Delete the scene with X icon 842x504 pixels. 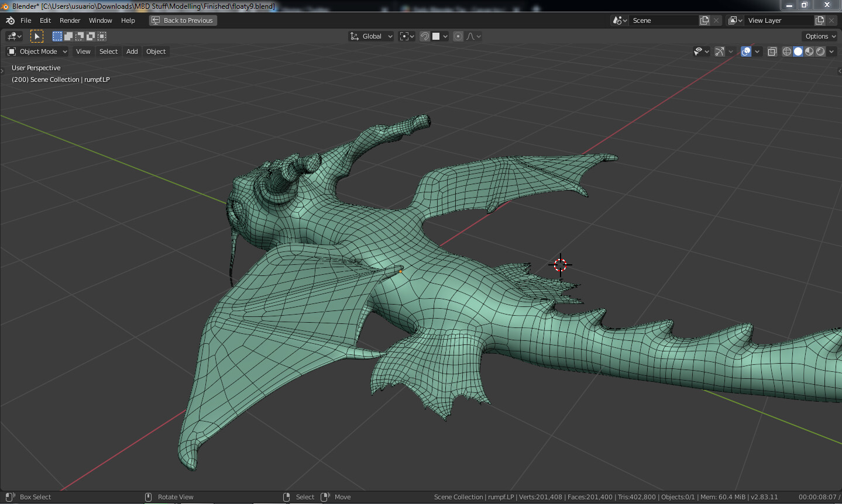(716, 20)
